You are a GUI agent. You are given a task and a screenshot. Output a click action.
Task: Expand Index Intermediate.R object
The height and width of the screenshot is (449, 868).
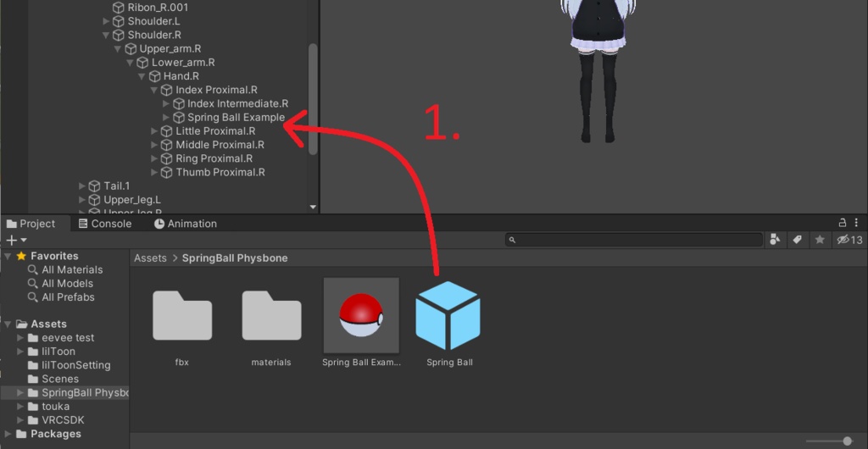166,104
